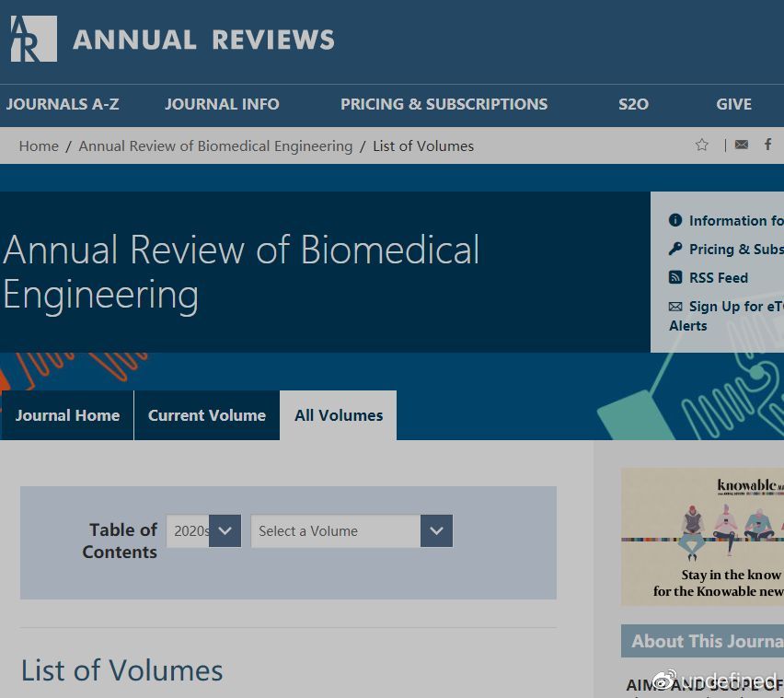The image size is (784, 698).
Task: Click the email envelope share icon
Action: pos(742,145)
